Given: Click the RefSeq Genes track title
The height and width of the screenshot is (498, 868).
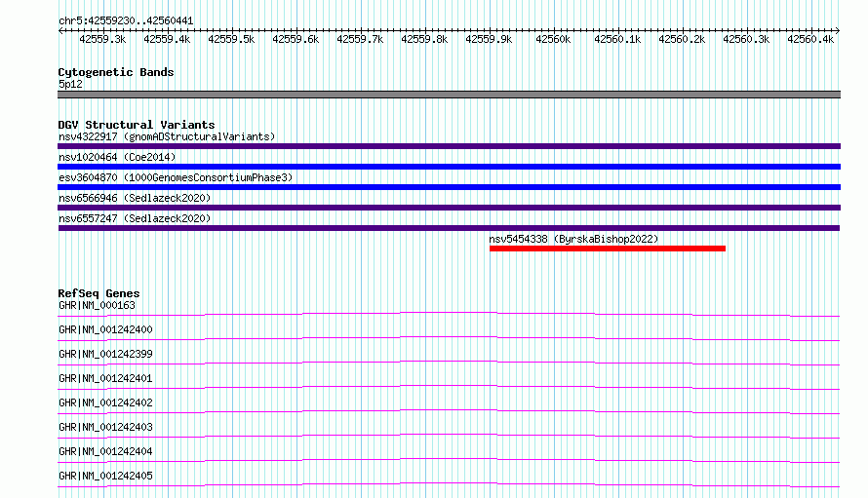Looking at the screenshot, I should [x=99, y=293].
